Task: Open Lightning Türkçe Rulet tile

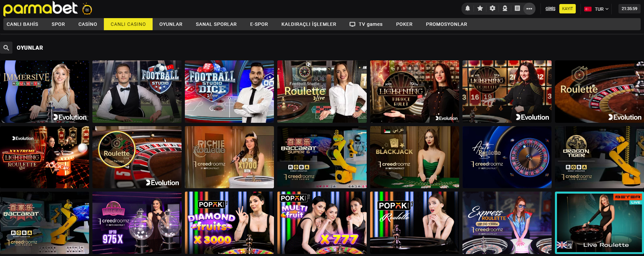Action: pos(414,92)
